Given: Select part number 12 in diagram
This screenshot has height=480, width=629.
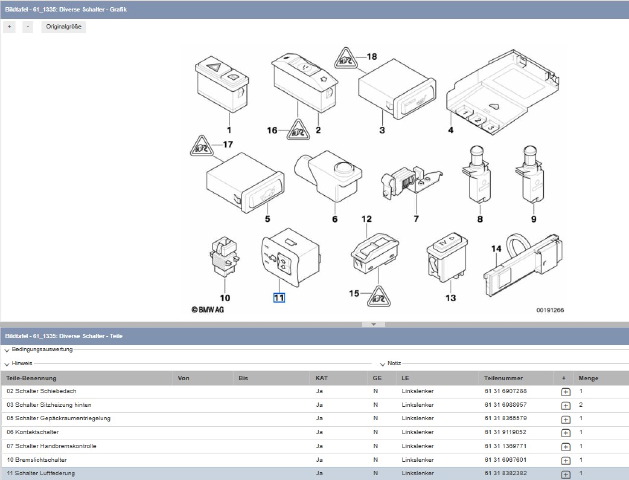Looking at the screenshot, I should pos(367,219).
